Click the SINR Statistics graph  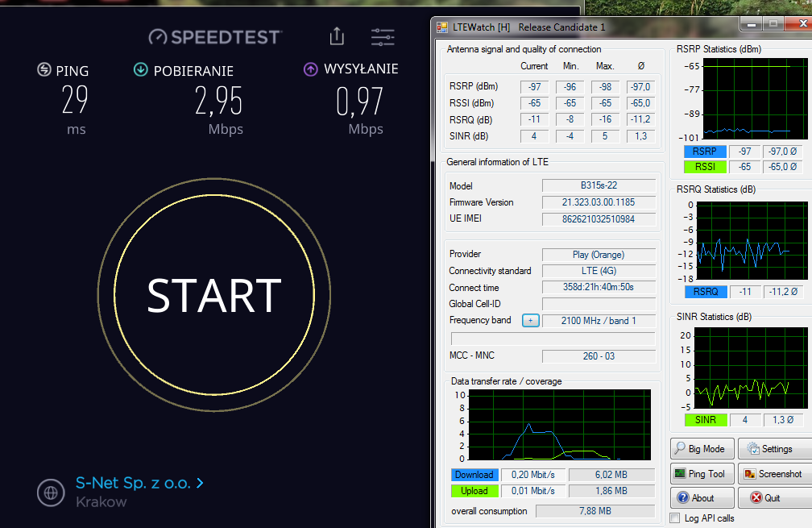pos(751,368)
